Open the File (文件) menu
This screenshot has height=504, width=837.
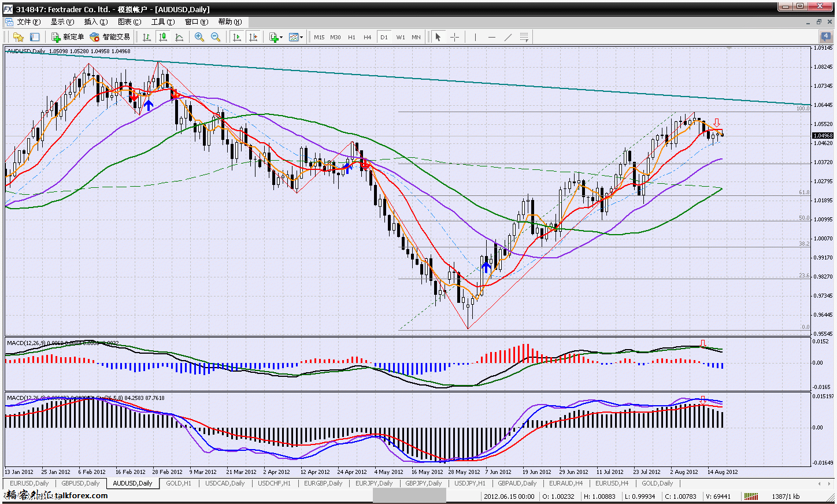pos(28,22)
